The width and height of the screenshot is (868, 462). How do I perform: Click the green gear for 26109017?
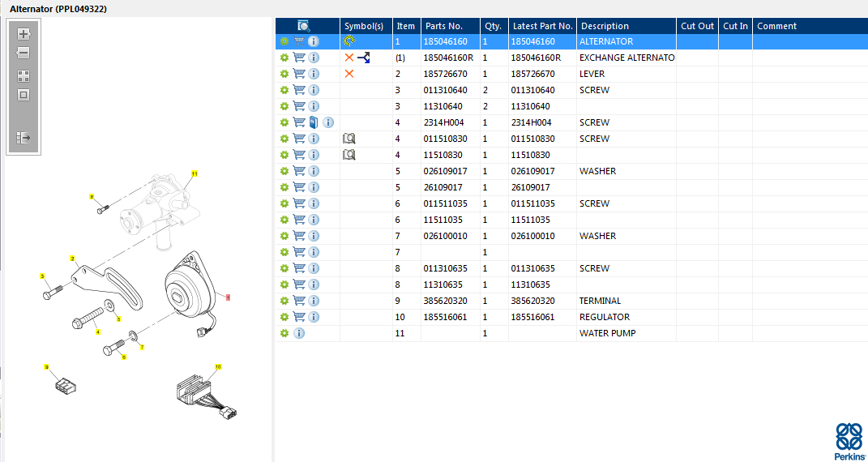pyautogui.click(x=284, y=187)
